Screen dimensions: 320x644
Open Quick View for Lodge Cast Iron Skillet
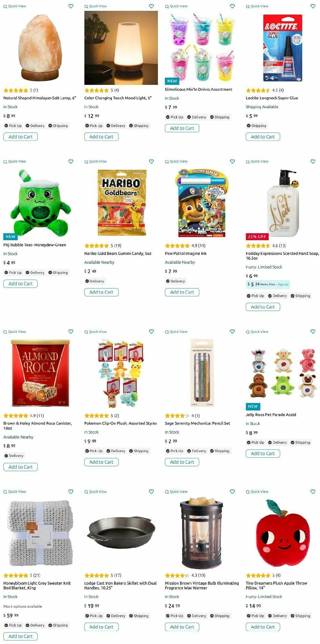click(x=95, y=491)
